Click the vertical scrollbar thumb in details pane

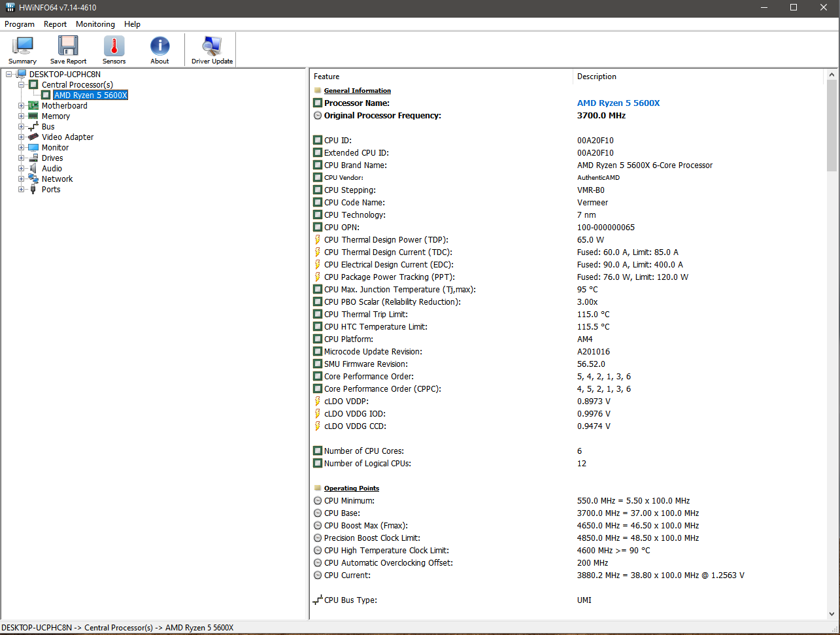point(832,124)
